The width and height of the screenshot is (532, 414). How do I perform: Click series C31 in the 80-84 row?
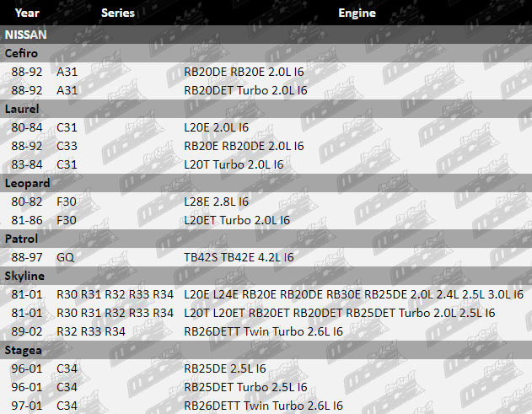point(67,127)
